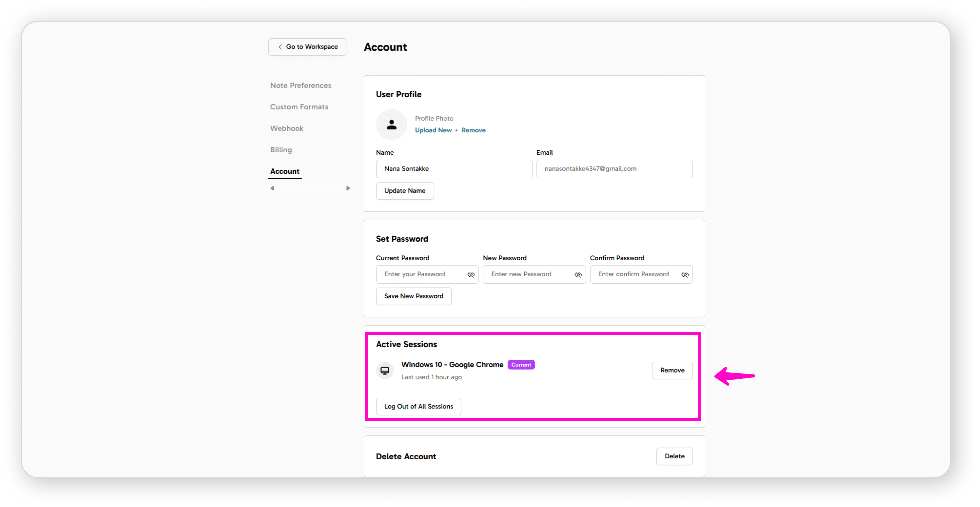Toggle New Password visibility eye icon
Viewport: 980px width, 507px height.
click(x=578, y=274)
